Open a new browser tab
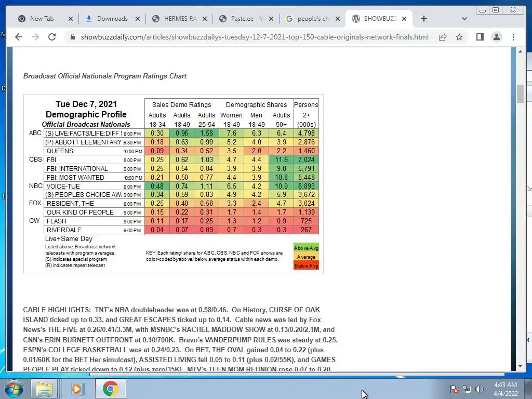The width and height of the screenshot is (532, 399). pos(424,19)
